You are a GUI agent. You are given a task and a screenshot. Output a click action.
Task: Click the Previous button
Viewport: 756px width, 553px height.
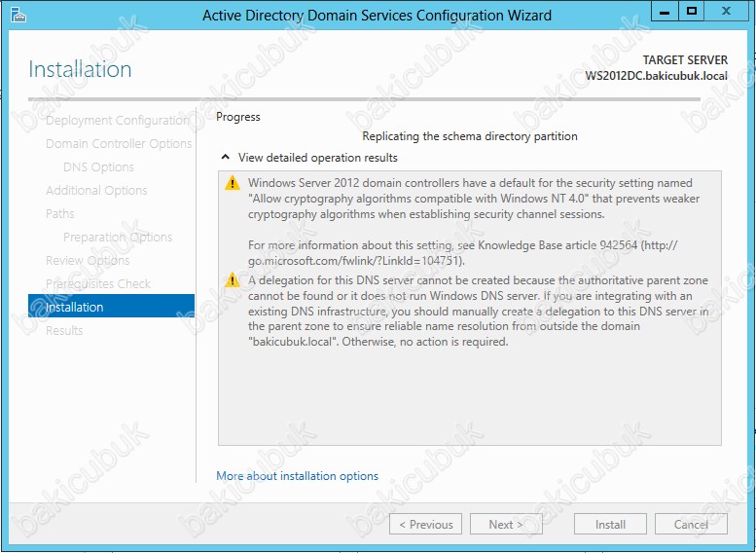(x=426, y=524)
